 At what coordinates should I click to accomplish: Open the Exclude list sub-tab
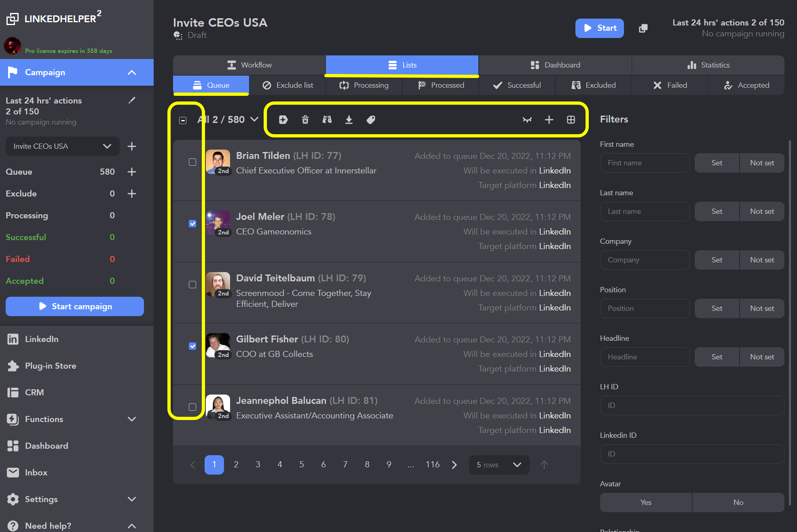pyautogui.click(x=288, y=85)
